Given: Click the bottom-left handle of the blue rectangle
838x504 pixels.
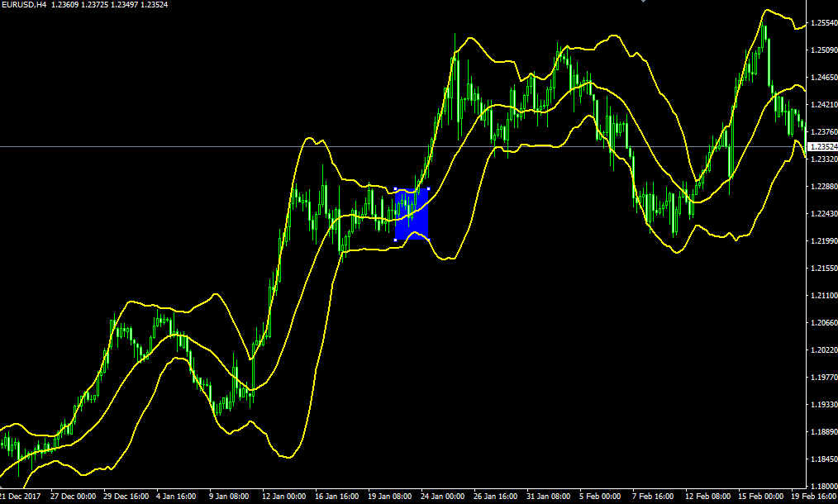Looking at the screenshot, I should (396, 240).
